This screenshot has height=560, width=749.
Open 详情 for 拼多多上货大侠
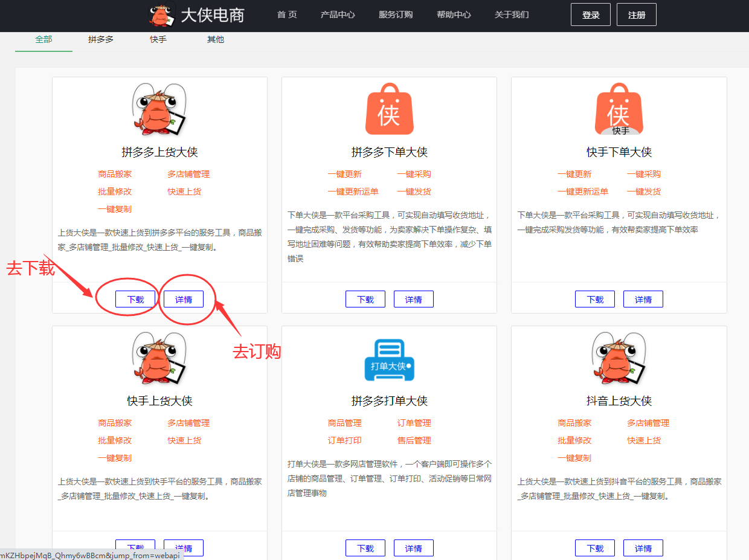[x=184, y=299]
